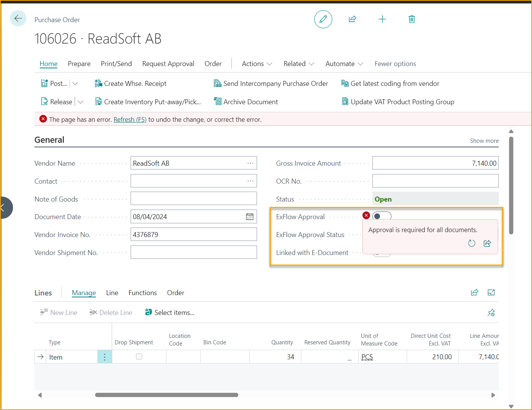Click the trash delete icon
Viewport: 532px width, 410px height.
tap(412, 19)
